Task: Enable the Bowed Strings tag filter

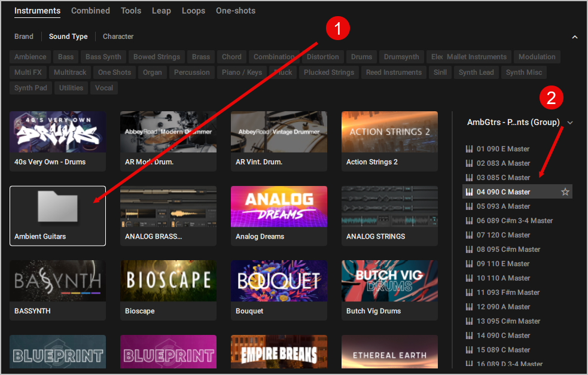Action: click(x=157, y=57)
